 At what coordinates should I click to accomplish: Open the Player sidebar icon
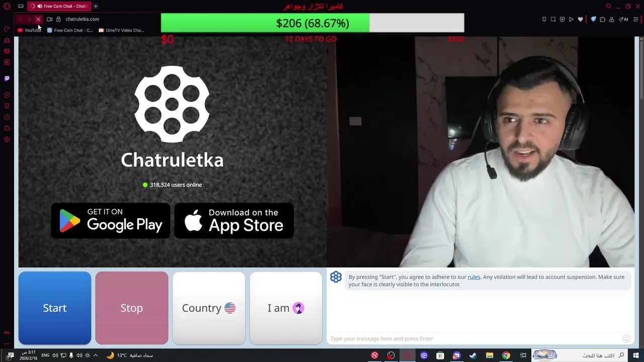click(7, 95)
